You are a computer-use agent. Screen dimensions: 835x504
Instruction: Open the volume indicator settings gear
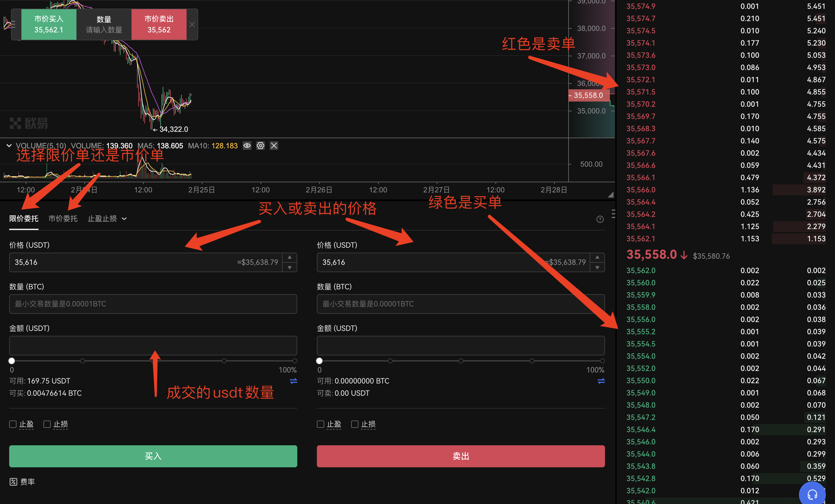click(260, 146)
